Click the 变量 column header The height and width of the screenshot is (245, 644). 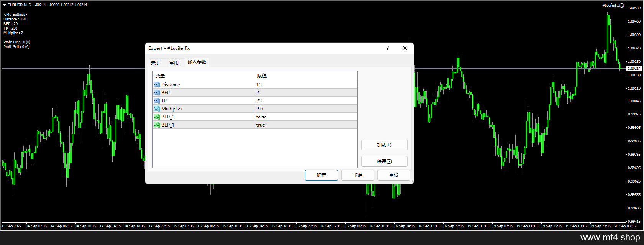point(204,76)
